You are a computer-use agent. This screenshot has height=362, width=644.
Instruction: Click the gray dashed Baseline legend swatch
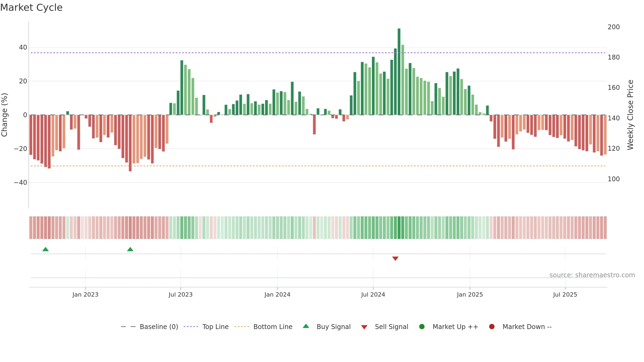point(128,327)
